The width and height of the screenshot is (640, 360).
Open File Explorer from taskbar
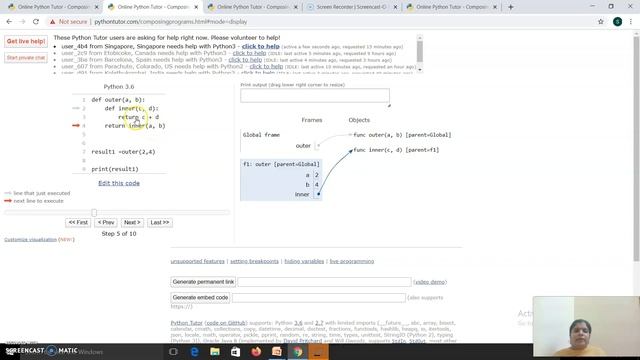[215, 352]
